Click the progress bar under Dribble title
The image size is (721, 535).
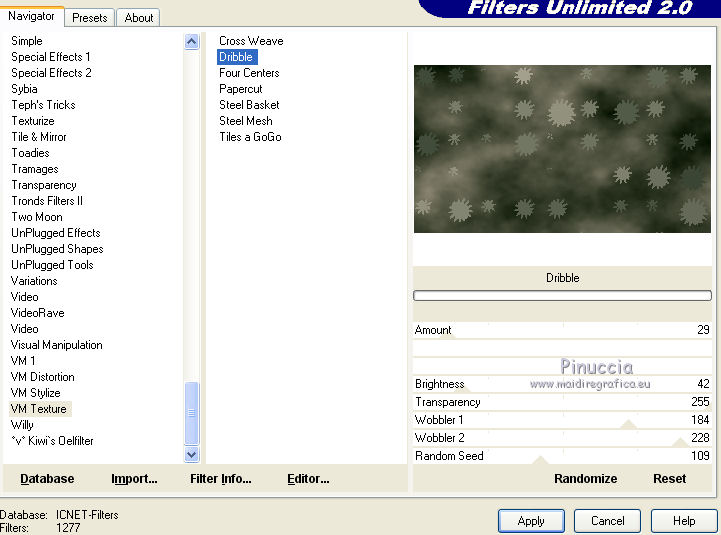pyautogui.click(x=562, y=295)
